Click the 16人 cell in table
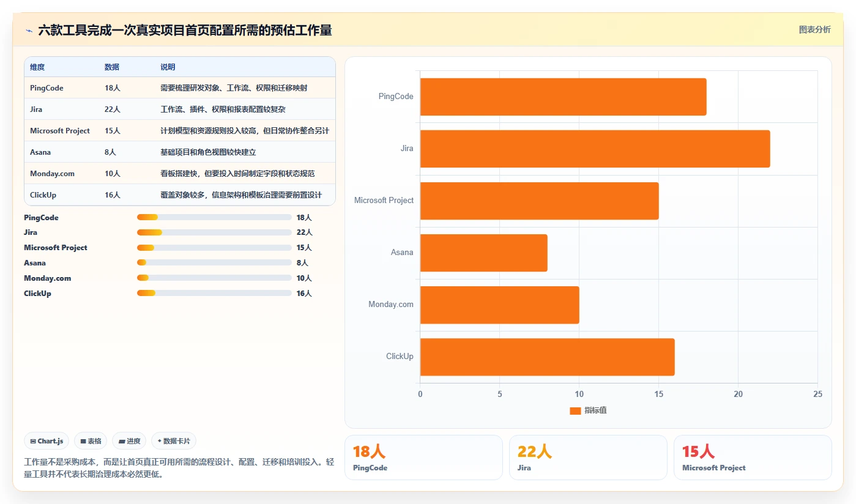The width and height of the screenshot is (856, 504). [x=113, y=195]
